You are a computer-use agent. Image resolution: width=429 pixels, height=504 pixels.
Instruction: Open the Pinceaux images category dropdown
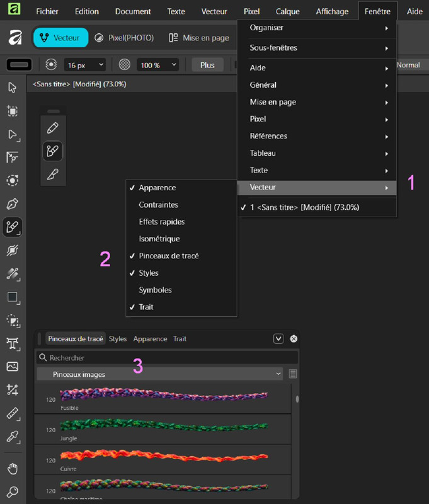click(x=160, y=374)
